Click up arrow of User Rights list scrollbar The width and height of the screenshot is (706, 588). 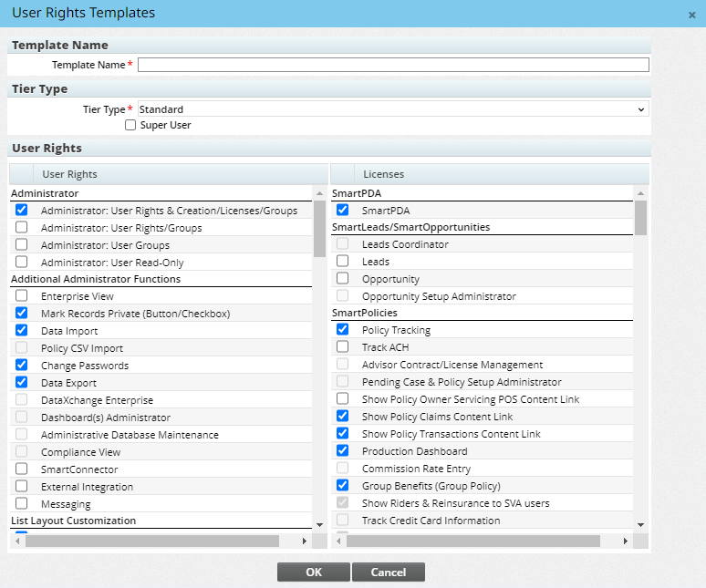point(319,193)
